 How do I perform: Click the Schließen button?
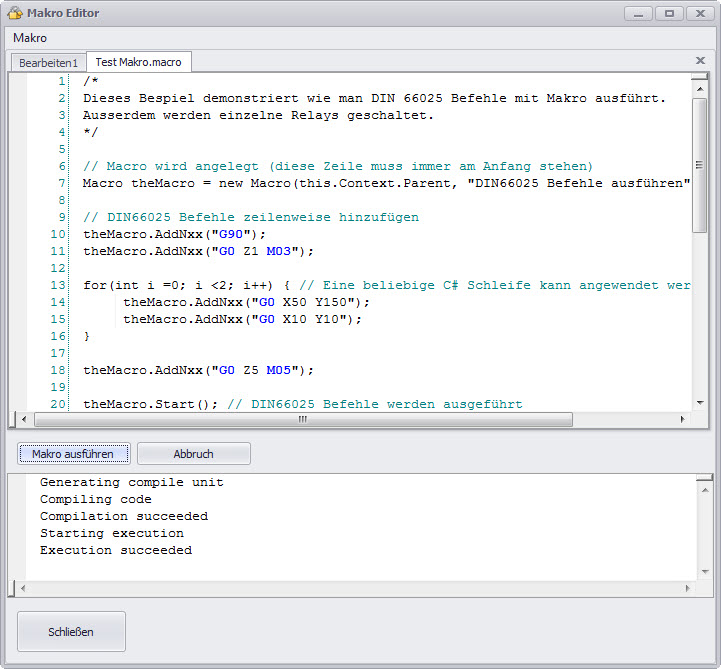click(71, 632)
